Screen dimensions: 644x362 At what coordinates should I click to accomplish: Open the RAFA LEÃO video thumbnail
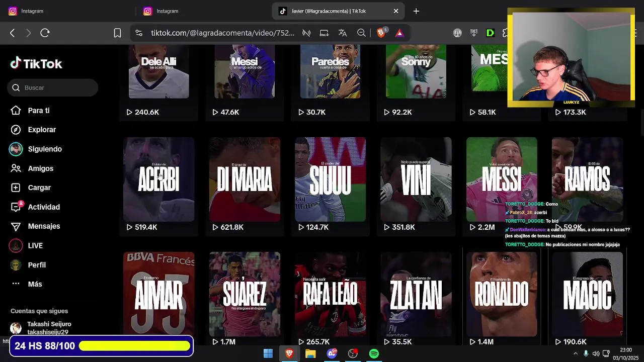coord(330,294)
